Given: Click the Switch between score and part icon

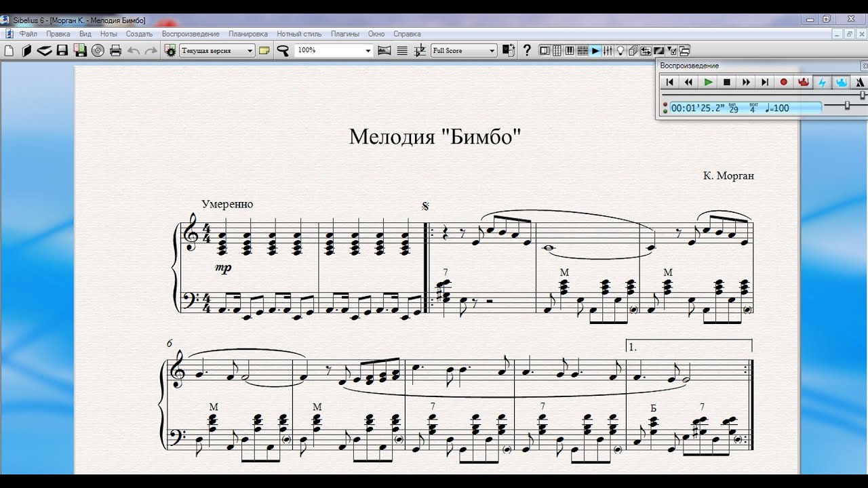Looking at the screenshot, I should [509, 50].
